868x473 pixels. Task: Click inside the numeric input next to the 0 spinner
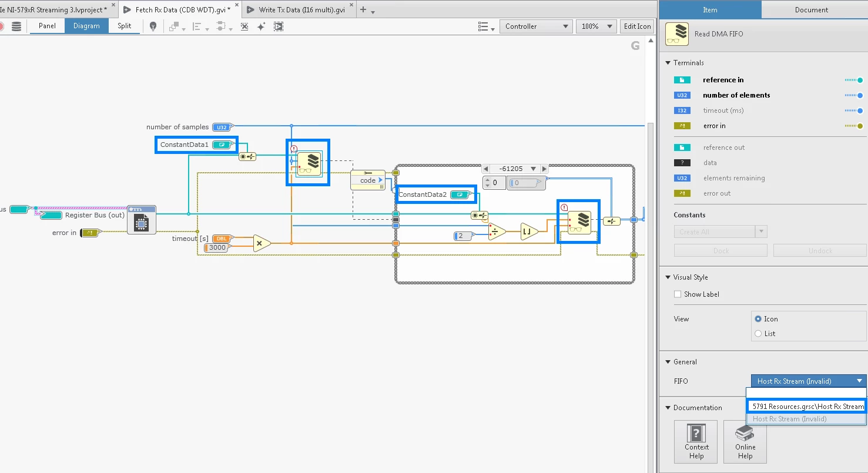tap(526, 183)
